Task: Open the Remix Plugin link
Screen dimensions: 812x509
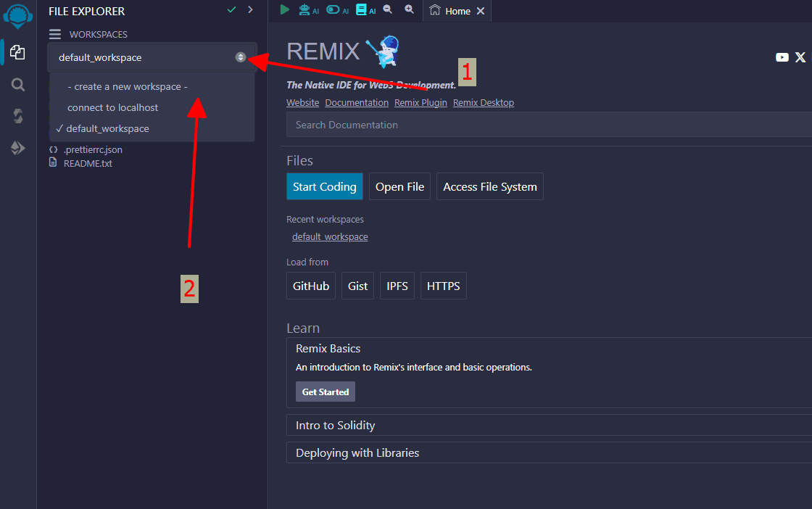Action: pyautogui.click(x=420, y=102)
